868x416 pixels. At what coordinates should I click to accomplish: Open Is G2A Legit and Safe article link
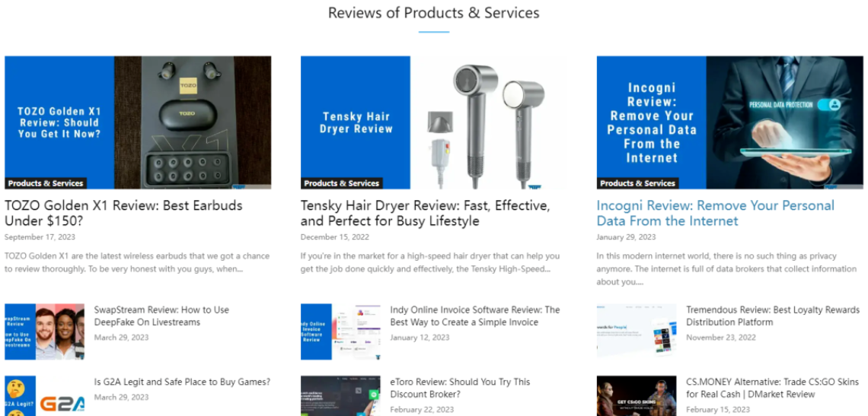(x=182, y=382)
